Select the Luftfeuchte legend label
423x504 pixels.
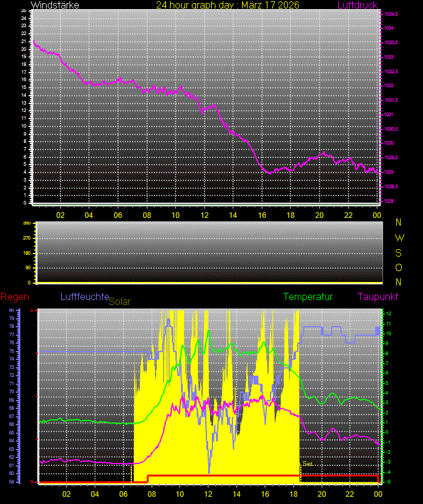tap(84, 296)
